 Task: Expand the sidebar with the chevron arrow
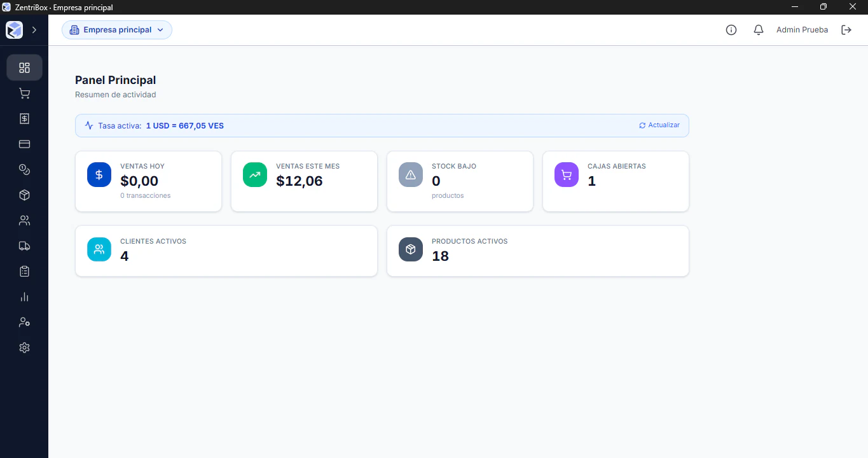click(x=34, y=30)
